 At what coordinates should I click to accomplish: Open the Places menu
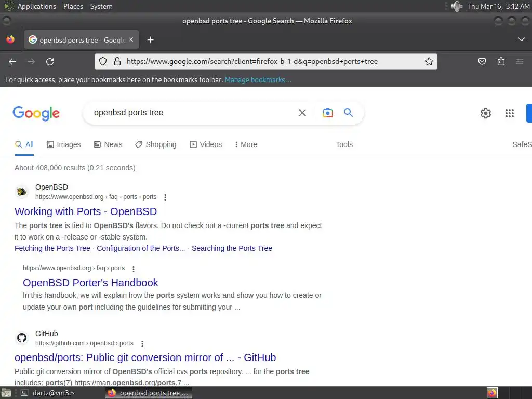[73, 6]
